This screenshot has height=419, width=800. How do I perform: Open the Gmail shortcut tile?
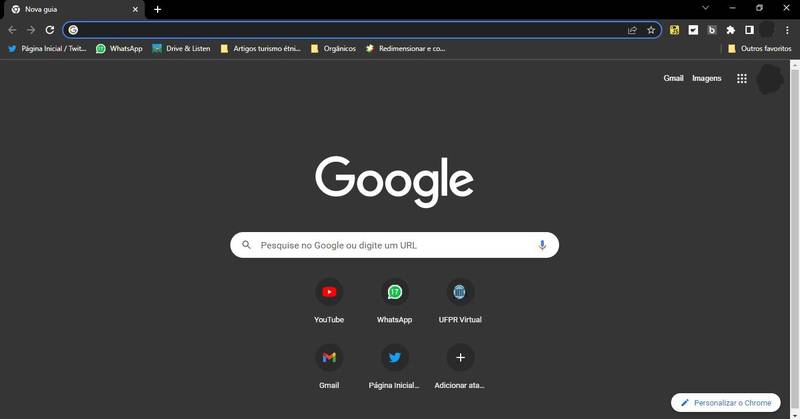[329, 366]
